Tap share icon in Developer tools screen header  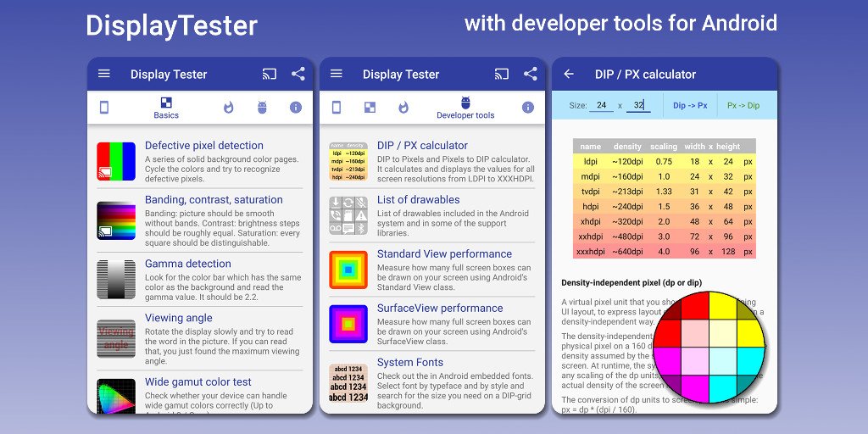(x=531, y=74)
